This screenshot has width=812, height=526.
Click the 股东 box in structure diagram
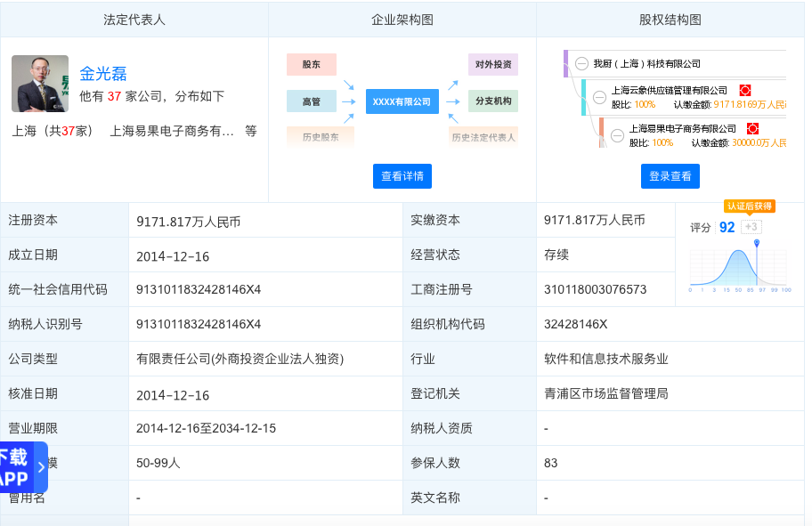[311, 64]
